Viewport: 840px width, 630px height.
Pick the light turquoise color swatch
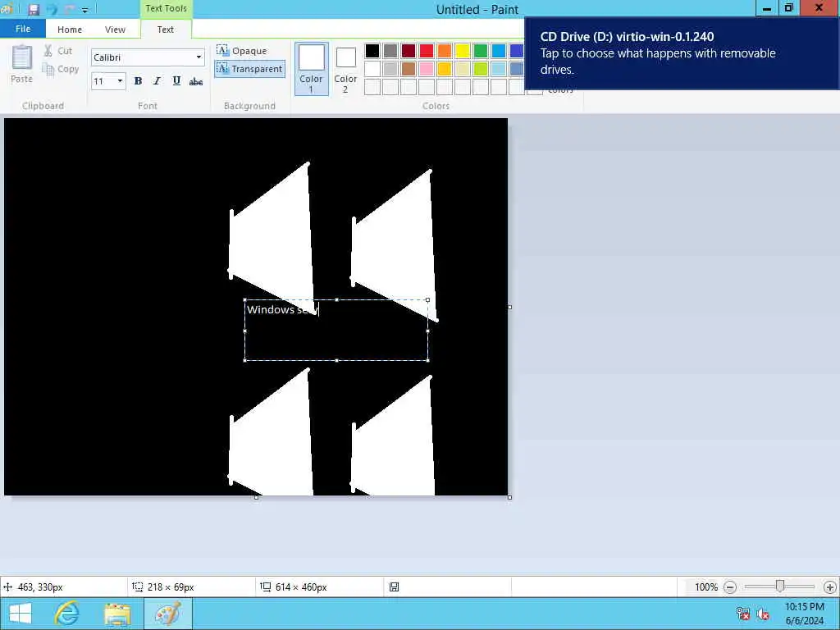pos(499,69)
